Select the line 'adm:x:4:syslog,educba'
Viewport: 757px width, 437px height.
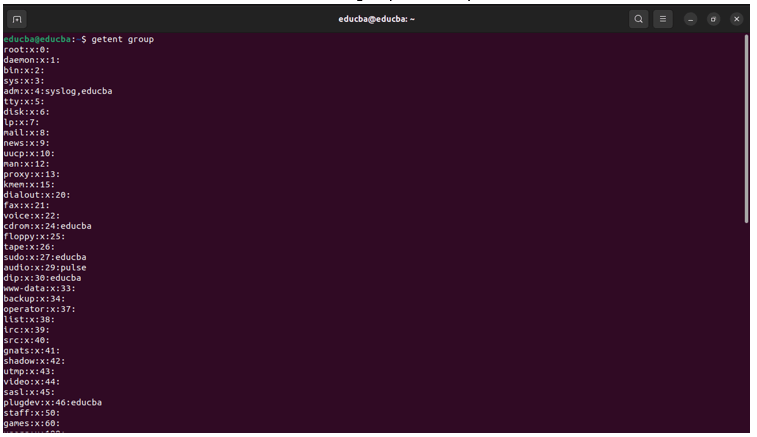click(58, 91)
